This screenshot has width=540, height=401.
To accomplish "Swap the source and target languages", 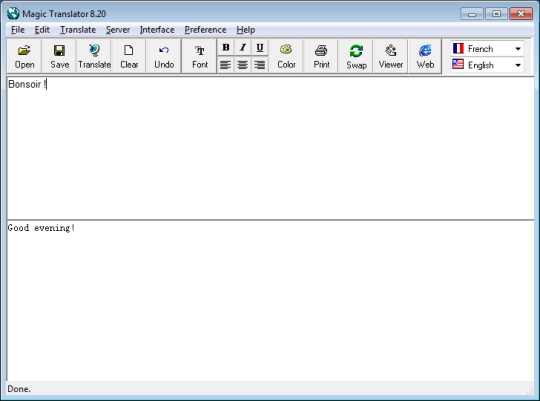I will tap(356, 56).
